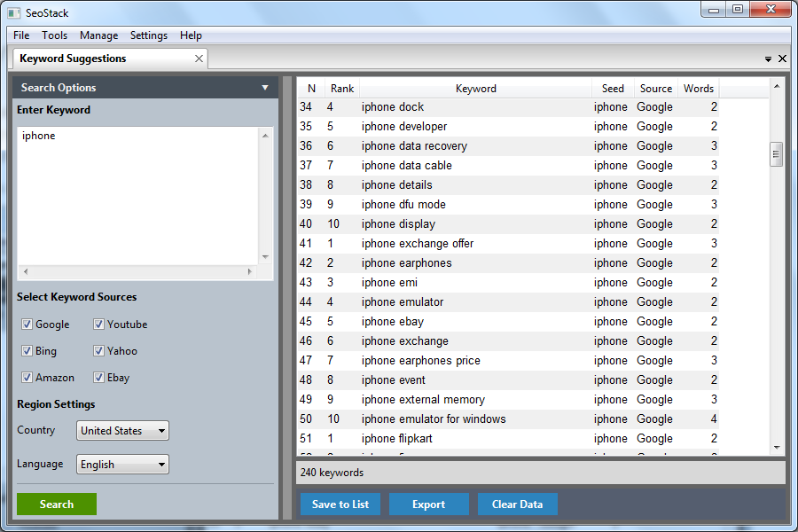The width and height of the screenshot is (798, 532).
Task: Toggle the Google source checkbox
Action: pyautogui.click(x=27, y=325)
